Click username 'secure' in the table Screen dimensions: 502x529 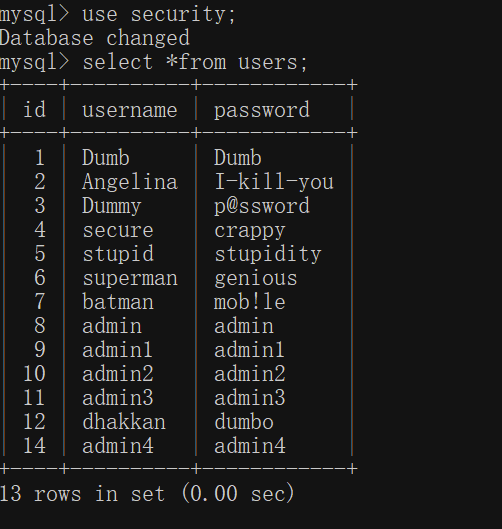118,230
